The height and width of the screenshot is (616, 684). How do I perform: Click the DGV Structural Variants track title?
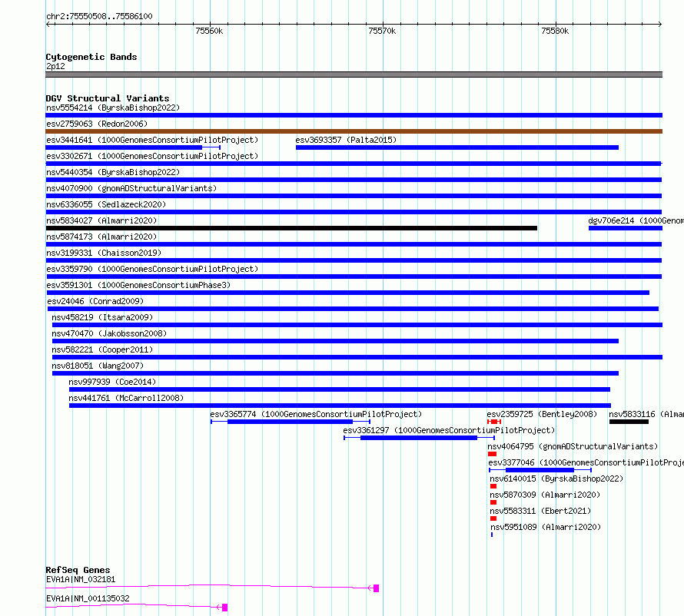click(x=108, y=98)
